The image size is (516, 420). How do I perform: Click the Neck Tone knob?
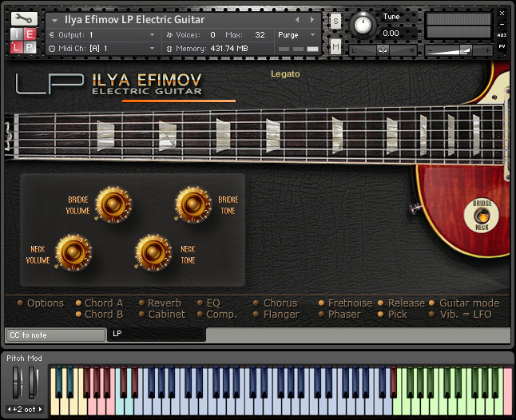click(153, 253)
